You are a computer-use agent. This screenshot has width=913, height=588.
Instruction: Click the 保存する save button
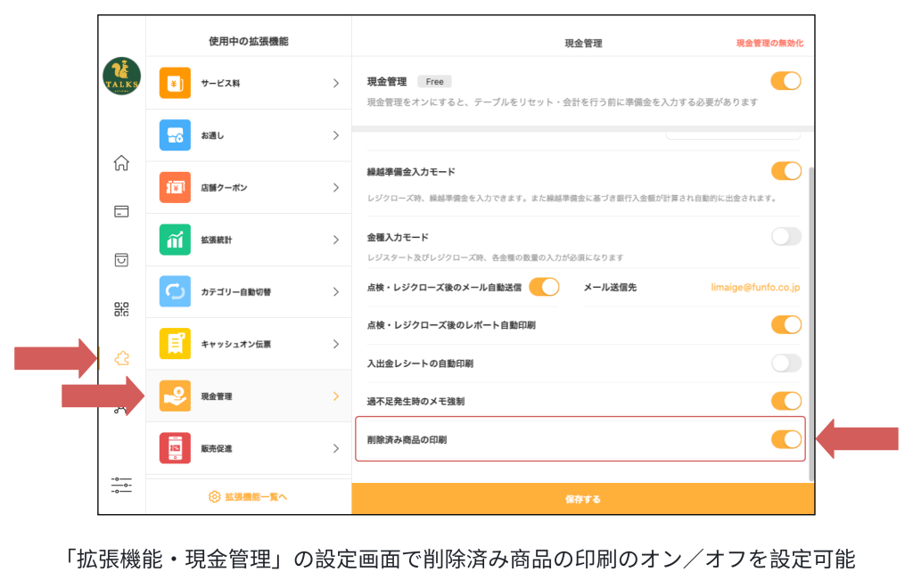(x=583, y=499)
